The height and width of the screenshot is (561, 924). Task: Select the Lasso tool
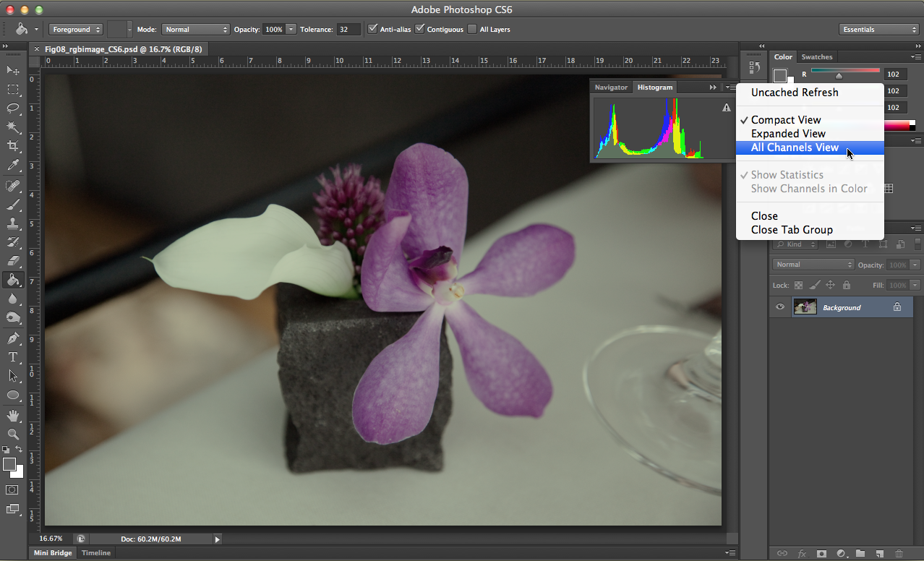pyautogui.click(x=13, y=108)
